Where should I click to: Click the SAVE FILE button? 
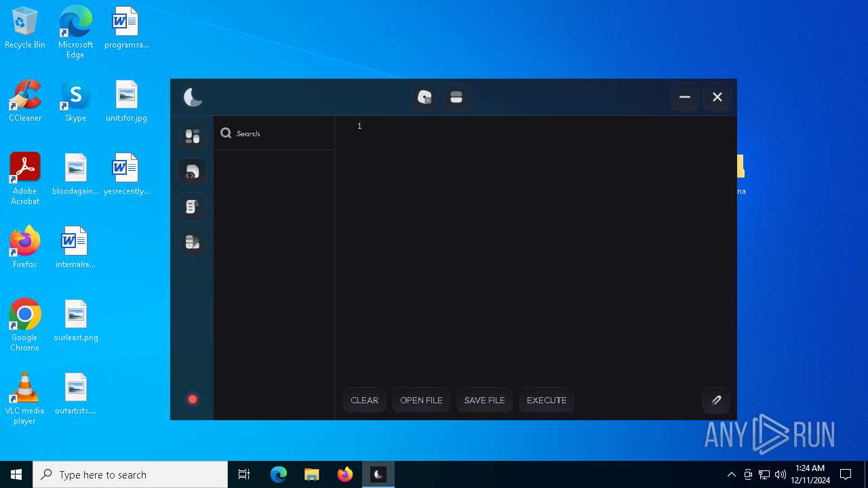click(x=485, y=400)
